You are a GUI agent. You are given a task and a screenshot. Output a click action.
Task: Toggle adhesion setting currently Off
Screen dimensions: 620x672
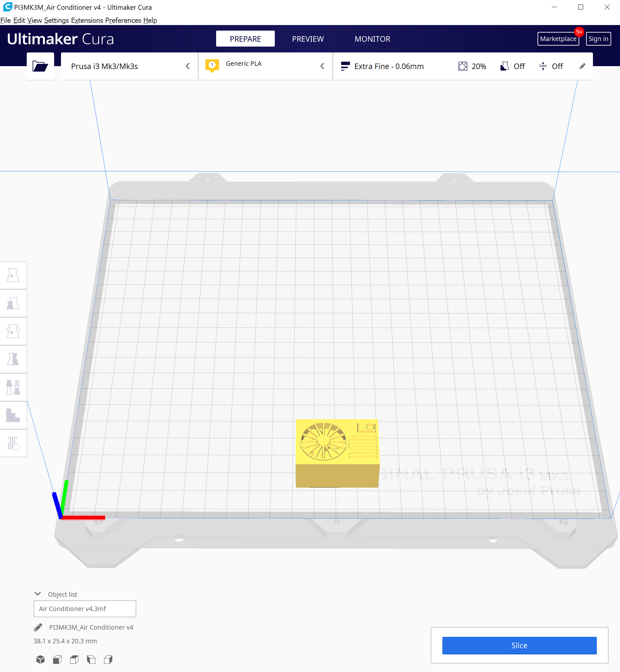click(551, 66)
